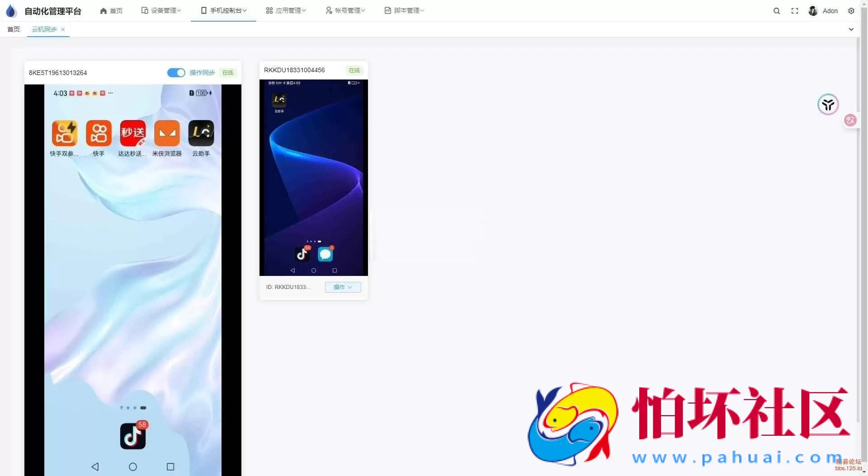Click the 在线 status badge on RKKDU18331004456
868x476 pixels.
[x=354, y=70]
